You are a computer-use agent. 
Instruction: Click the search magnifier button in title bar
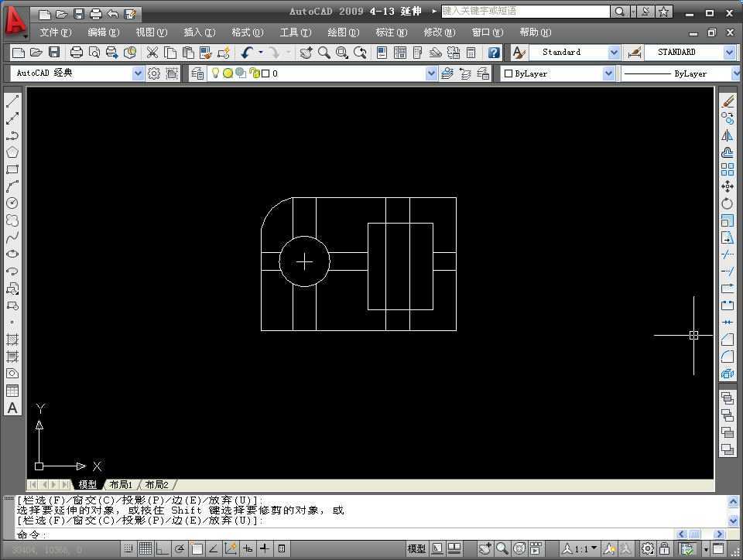[619, 12]
